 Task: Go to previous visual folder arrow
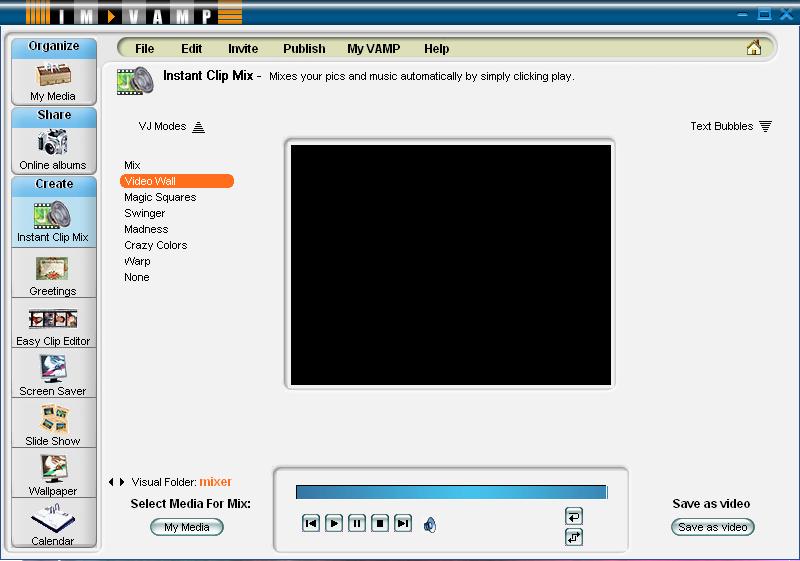[x=111, y=482]
